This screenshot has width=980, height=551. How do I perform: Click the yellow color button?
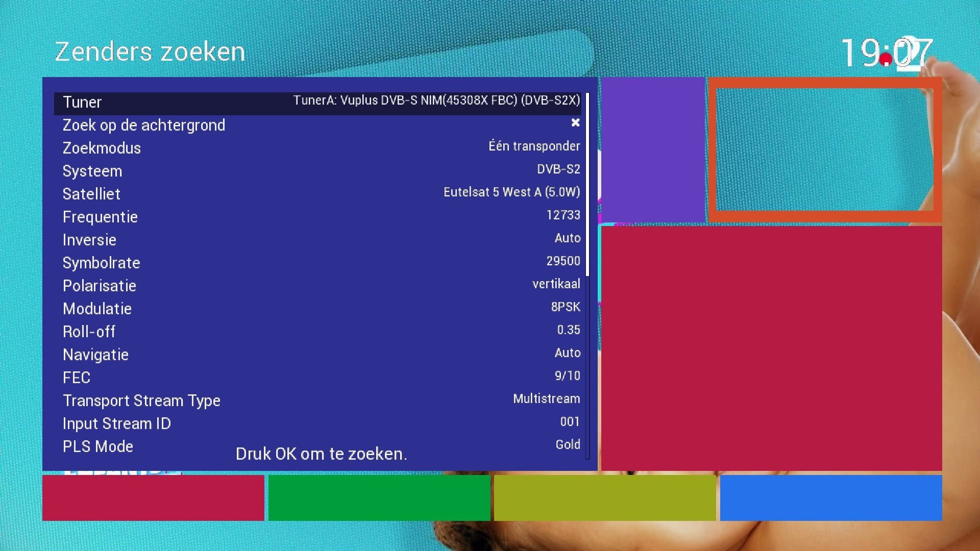[x=605, y=498]
